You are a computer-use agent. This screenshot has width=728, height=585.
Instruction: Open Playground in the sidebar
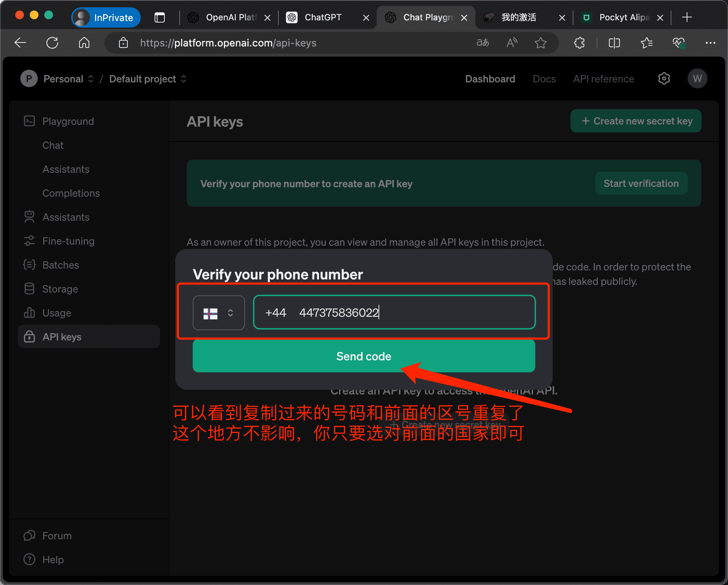(68, 121)
